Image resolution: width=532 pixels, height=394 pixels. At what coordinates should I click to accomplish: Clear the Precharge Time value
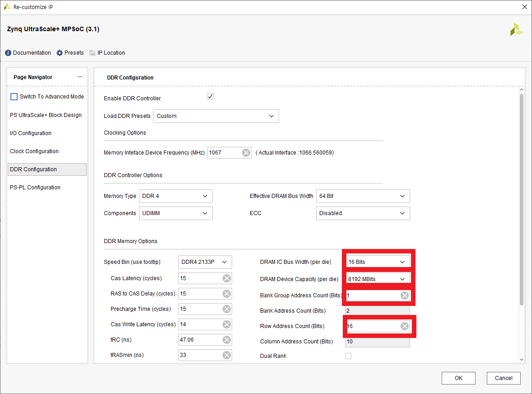(227, 309)
